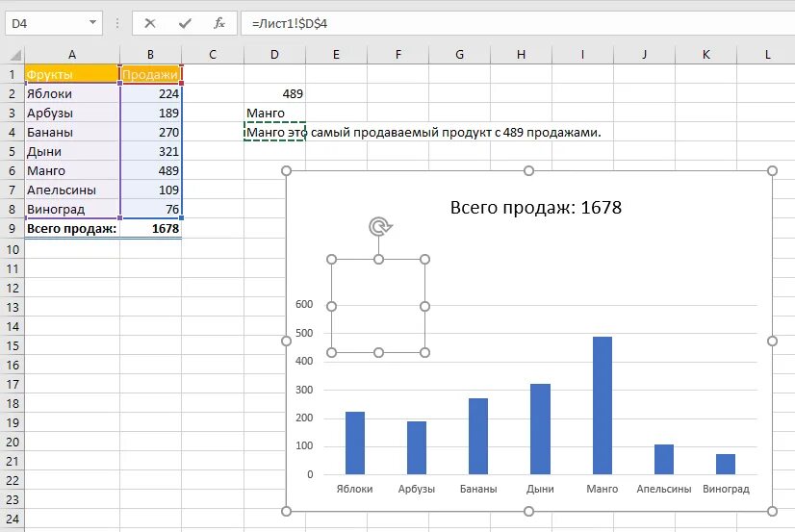Expand the Name Box dropdown arrow

coord(92,23)
